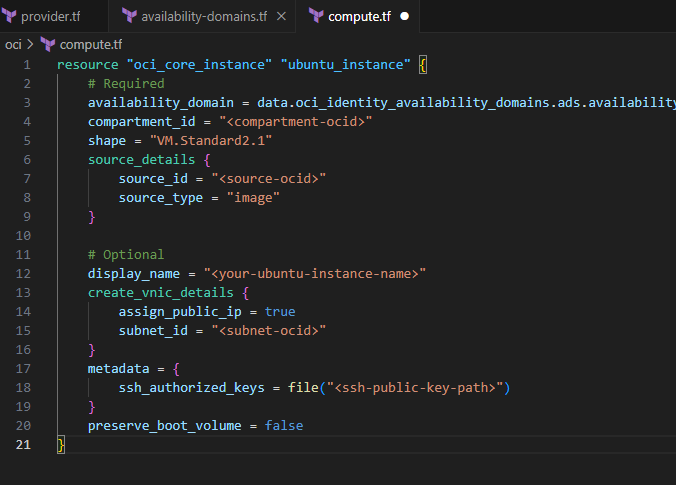This screenshot has height=485, width=676.
Task: Click line number 21 in gutter
Action: coord(23,444)
